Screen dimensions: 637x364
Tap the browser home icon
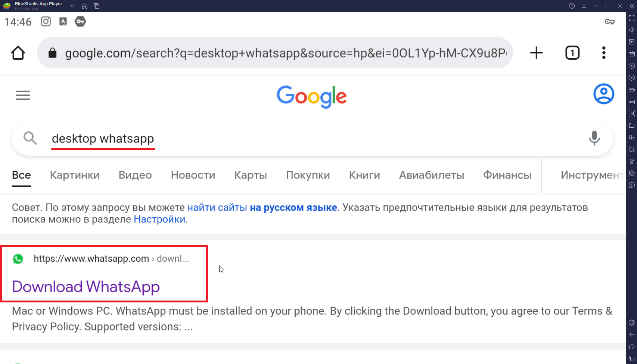point(18,53)
